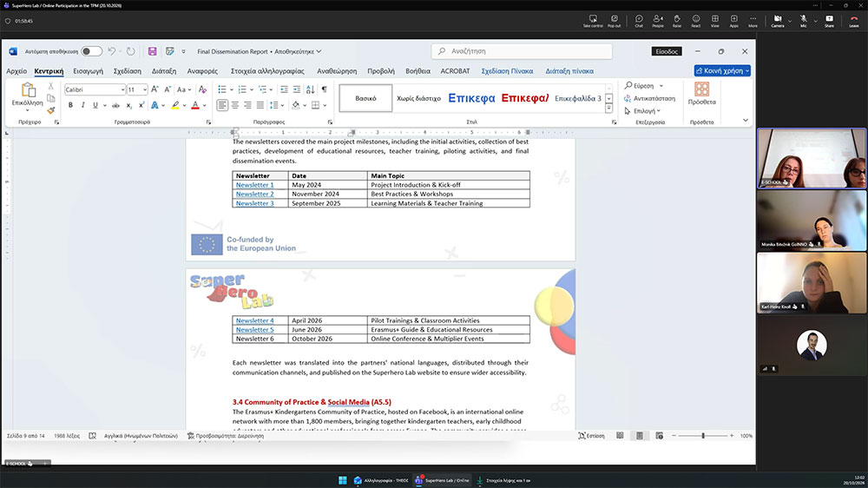Switch to the Σχεδίαση (Design) tab
This screenshot has height=488, width=868.
[x=128, y=71]
